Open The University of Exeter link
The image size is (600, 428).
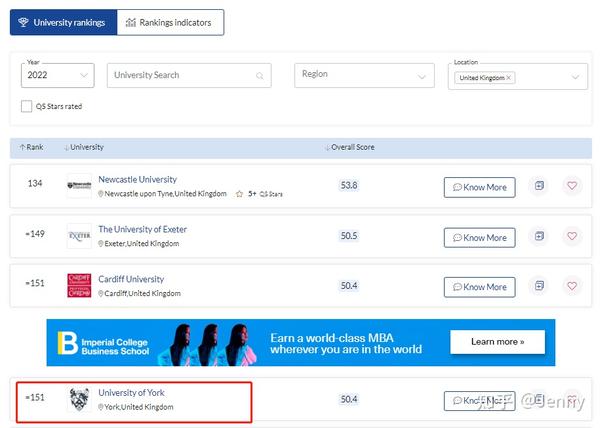[x=142, y=229]
